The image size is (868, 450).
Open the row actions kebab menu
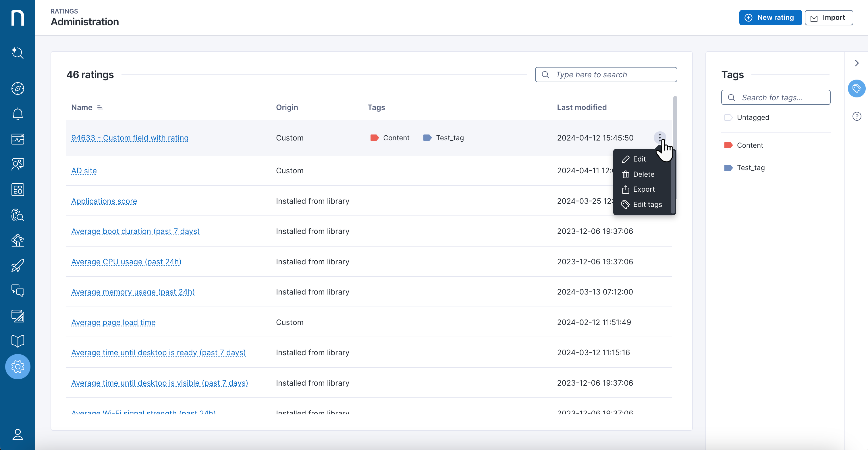660,138
